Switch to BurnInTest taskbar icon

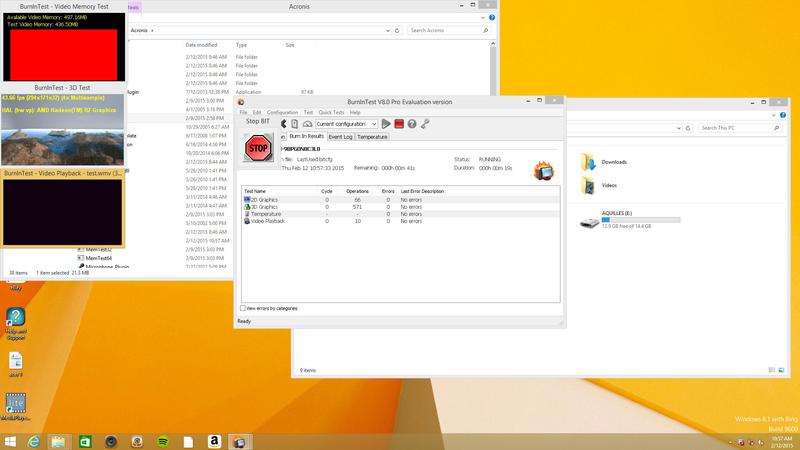pyautogui.click(x=239, y=441)
